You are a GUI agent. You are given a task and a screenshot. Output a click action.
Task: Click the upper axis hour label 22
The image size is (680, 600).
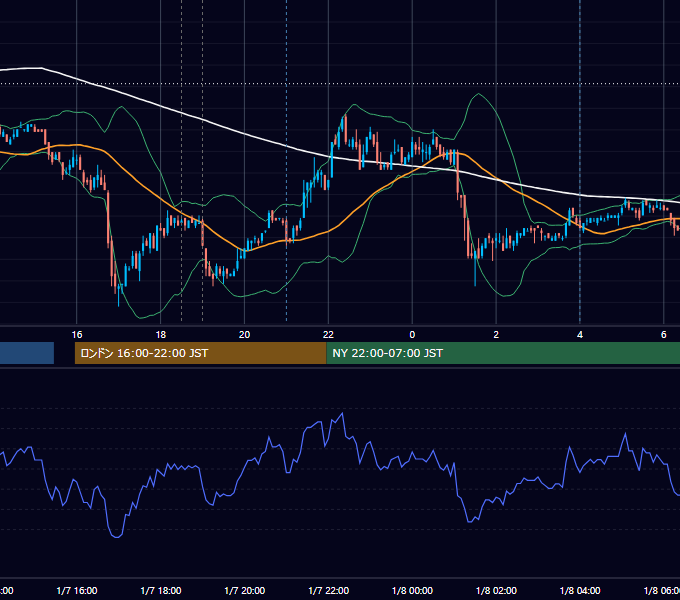[328, 334]
